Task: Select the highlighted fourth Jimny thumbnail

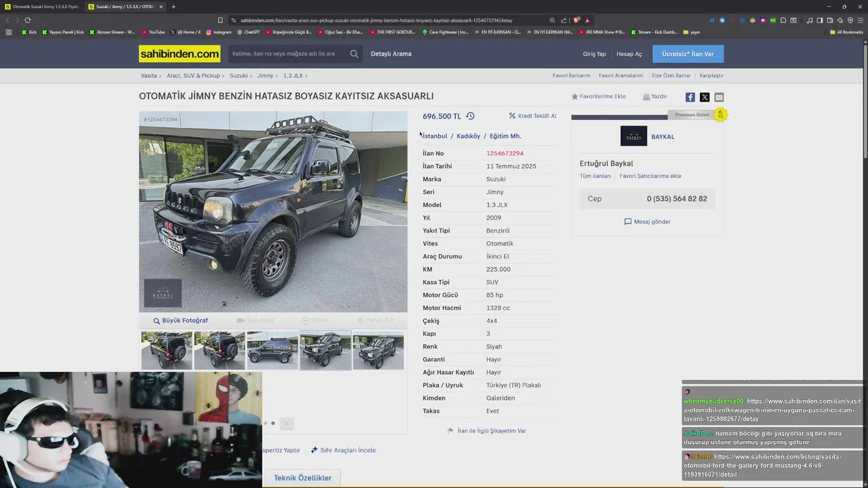Action: coord(325,350)
